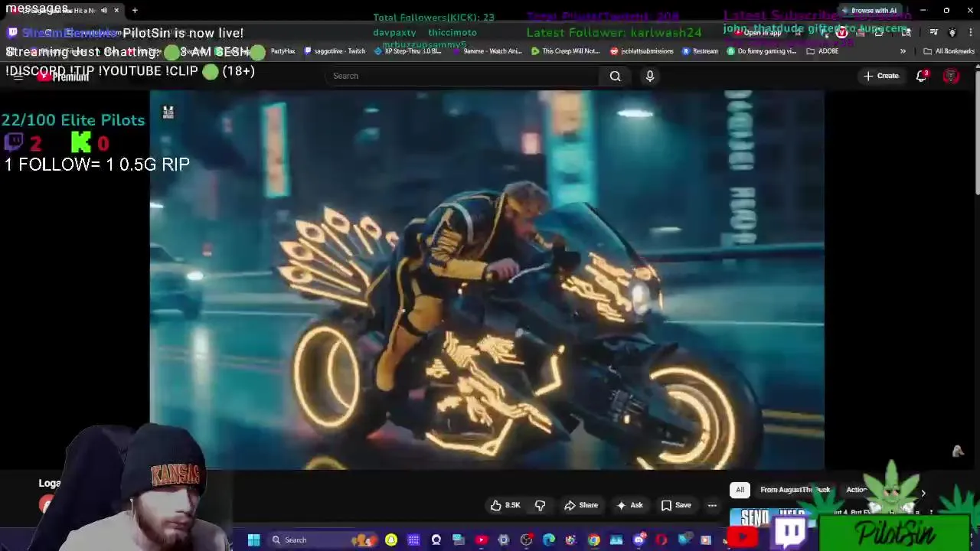Click the Browse with AI button
Viewport: 980px width, 551px height.
coord(869,11)
